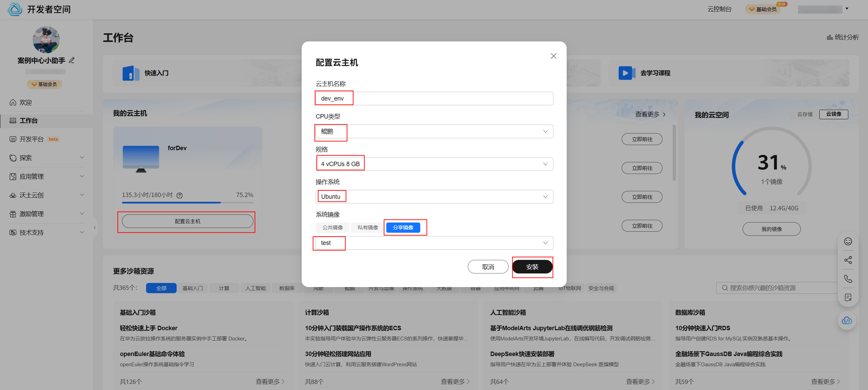868x390 pixels.
Task: Click the edit pencil beside username
Action: coord(72,60)
